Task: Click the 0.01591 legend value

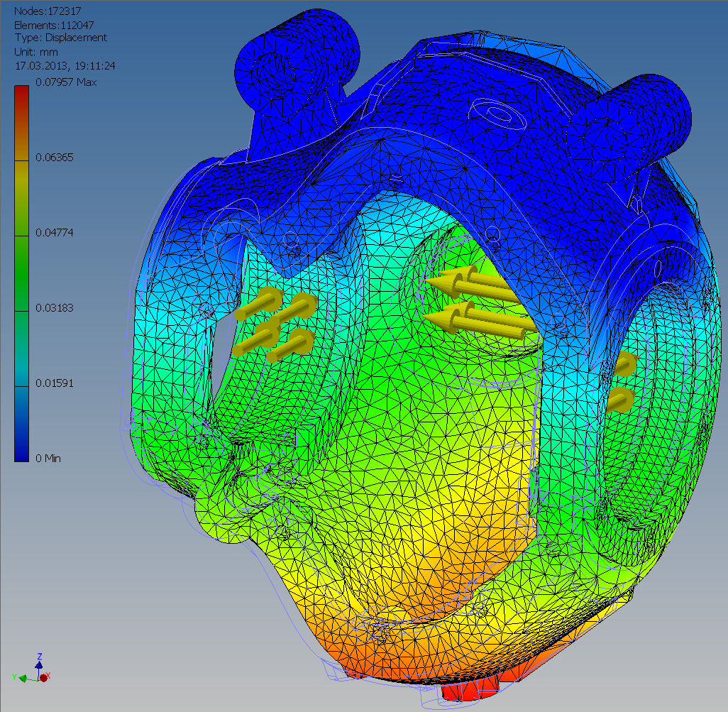Action: click(x=55, y=383)
